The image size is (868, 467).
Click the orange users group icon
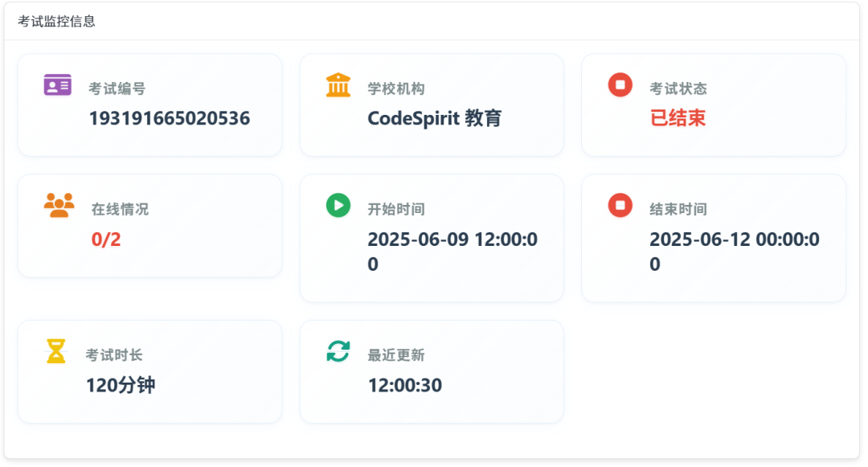(x=59, y=205)
